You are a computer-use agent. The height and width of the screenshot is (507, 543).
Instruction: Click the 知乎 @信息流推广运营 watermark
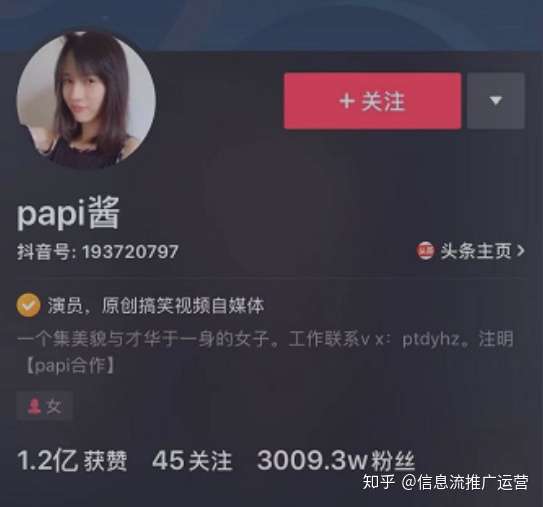[445, 482]
